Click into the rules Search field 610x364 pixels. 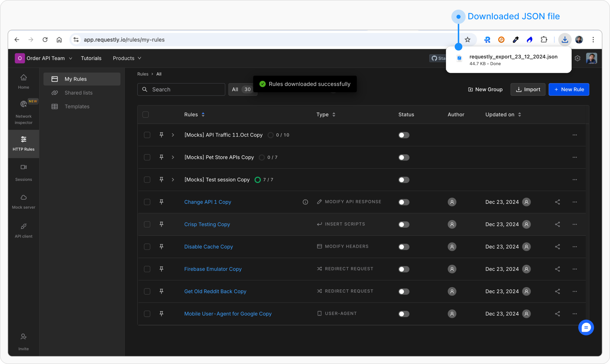click(181, 89)
